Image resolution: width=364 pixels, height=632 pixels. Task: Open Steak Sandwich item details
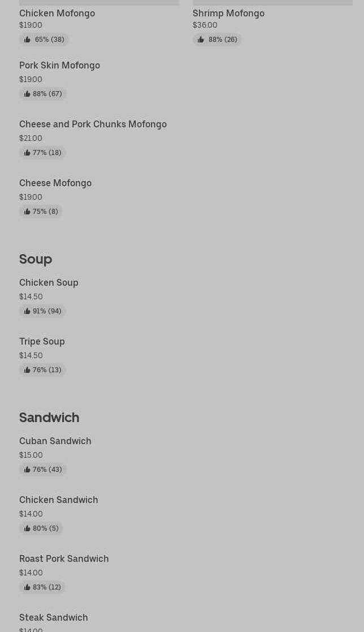pos(54,617)
